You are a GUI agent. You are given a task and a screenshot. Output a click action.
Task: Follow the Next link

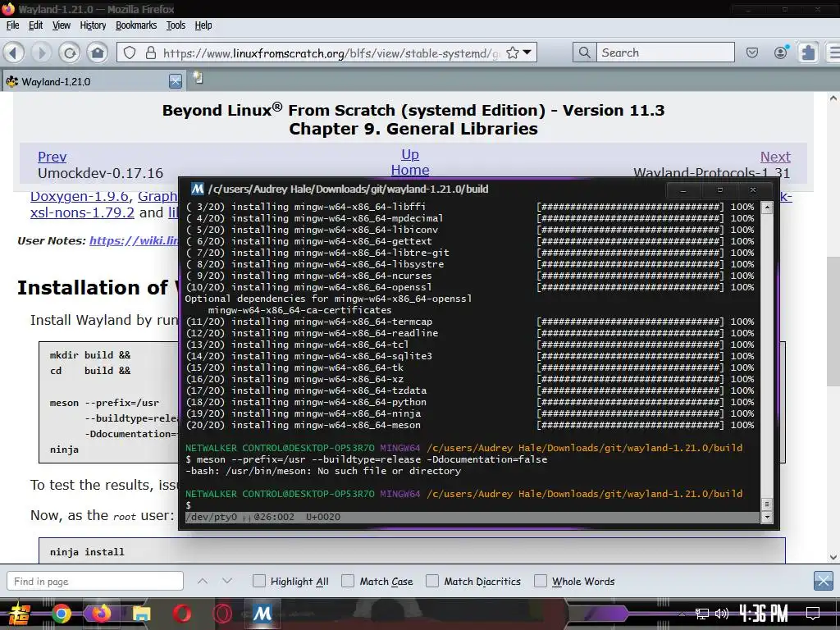pos(775,157)
